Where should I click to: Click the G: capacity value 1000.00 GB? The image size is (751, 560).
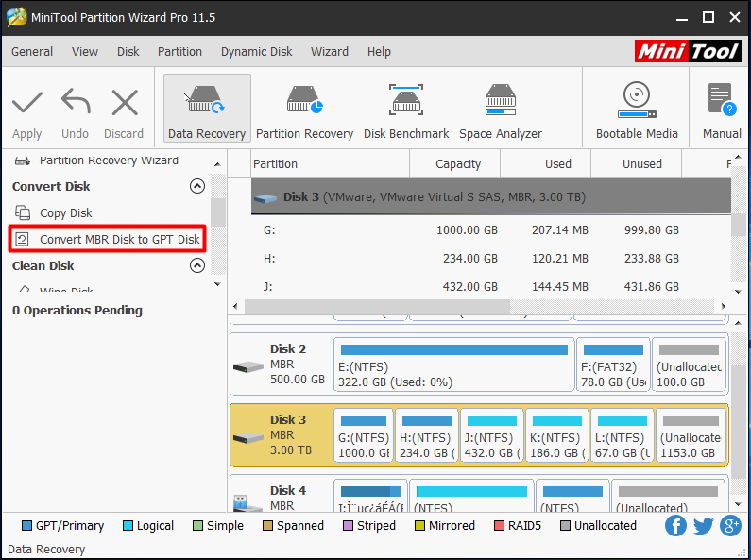(467, 230)
